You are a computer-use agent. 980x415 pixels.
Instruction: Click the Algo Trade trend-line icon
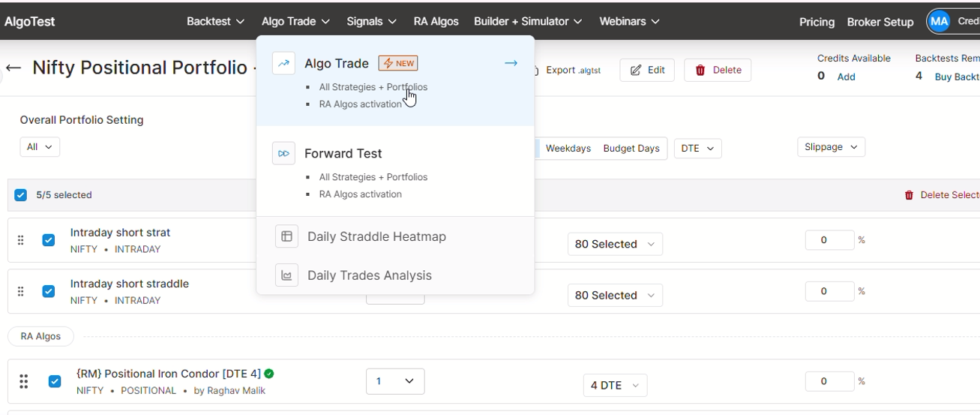click(283, 64)
